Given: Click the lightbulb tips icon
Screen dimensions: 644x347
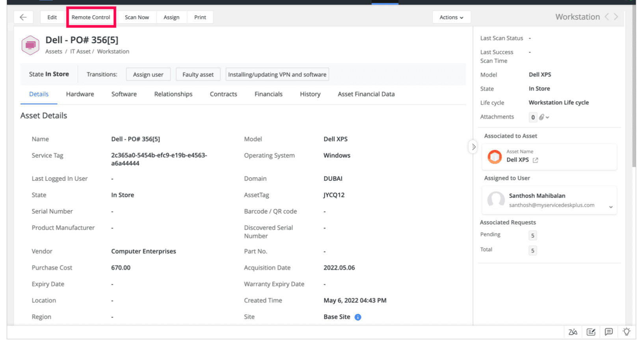Looking at the screenshot, I should pos(627,332).
